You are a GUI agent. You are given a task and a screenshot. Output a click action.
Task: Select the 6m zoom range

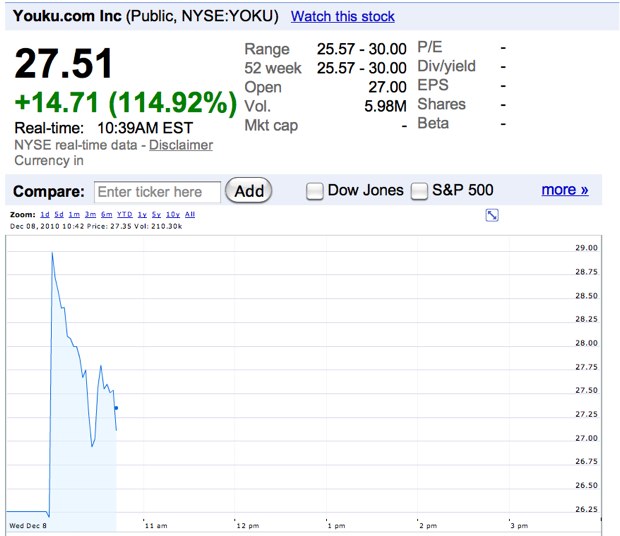(104, 215)
